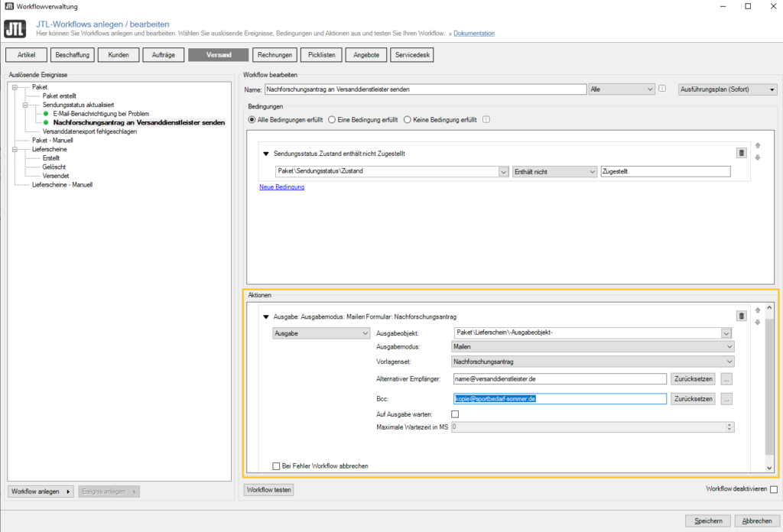Switch to the Rechnungen tab

[275, 55]
